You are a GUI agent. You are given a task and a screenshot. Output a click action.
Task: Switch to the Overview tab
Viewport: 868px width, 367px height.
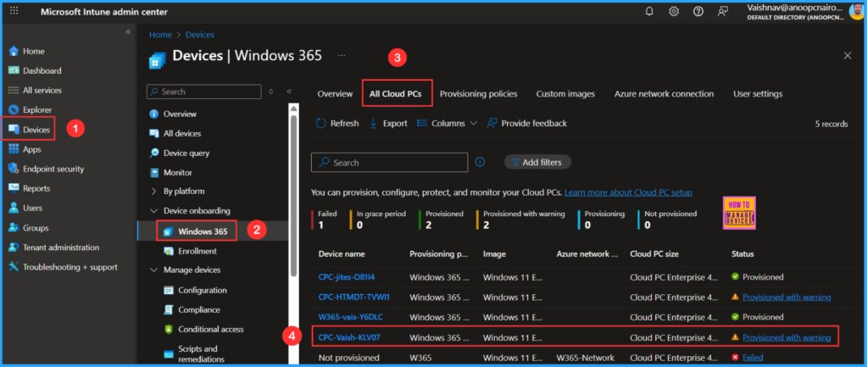[335, 93]
